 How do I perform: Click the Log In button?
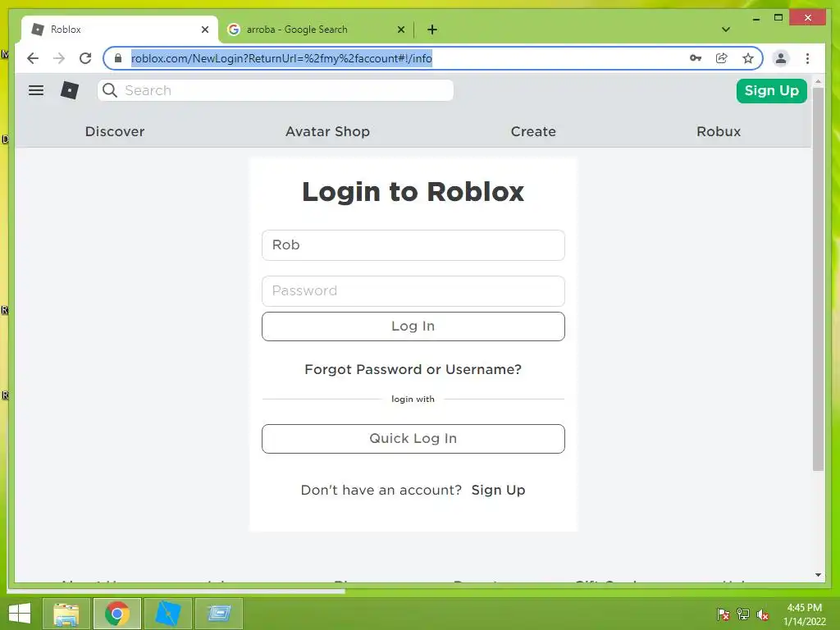coord(413,326)
